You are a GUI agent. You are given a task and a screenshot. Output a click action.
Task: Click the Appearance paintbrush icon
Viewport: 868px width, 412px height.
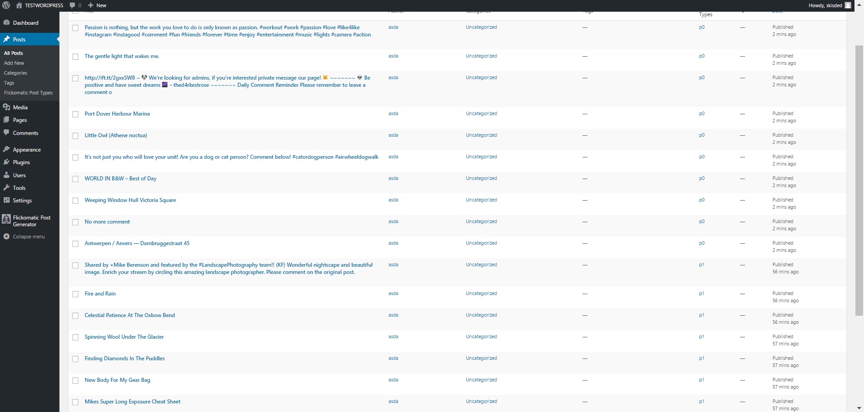6,149
